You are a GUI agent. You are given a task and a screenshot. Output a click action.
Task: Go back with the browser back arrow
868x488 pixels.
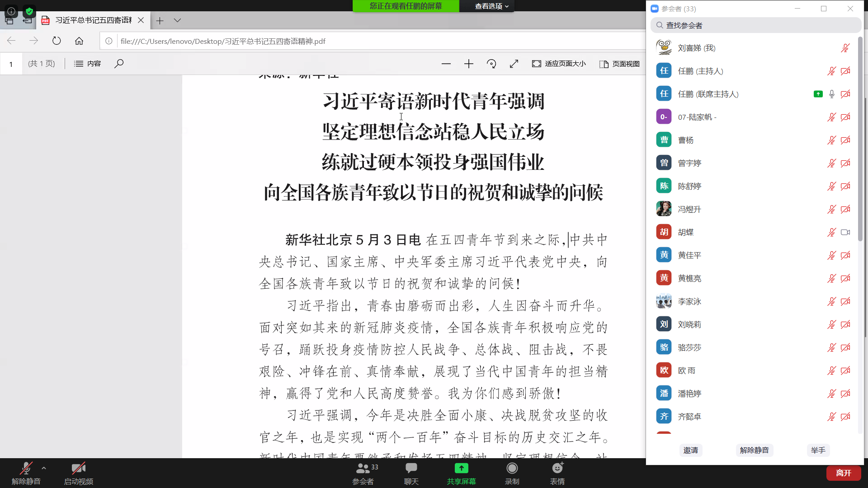(x=11, y=41)
